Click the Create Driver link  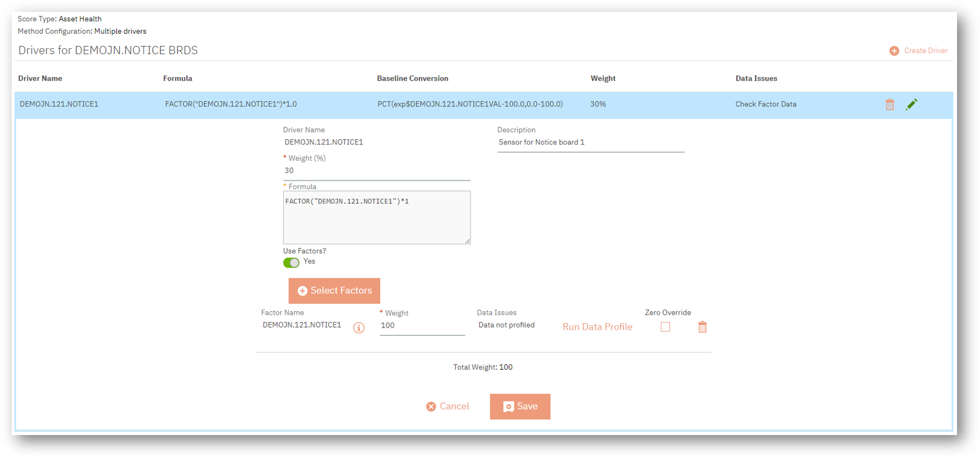926,51
